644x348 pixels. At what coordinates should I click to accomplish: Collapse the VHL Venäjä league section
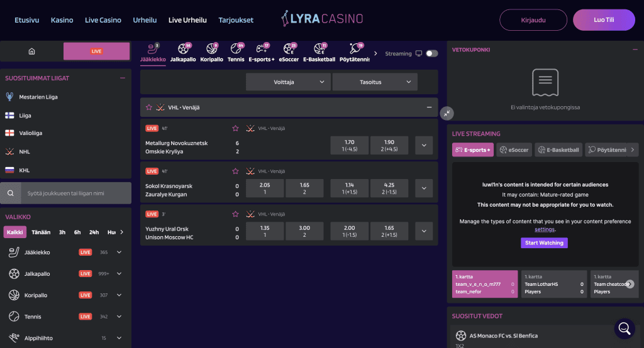tap(429, 107)
